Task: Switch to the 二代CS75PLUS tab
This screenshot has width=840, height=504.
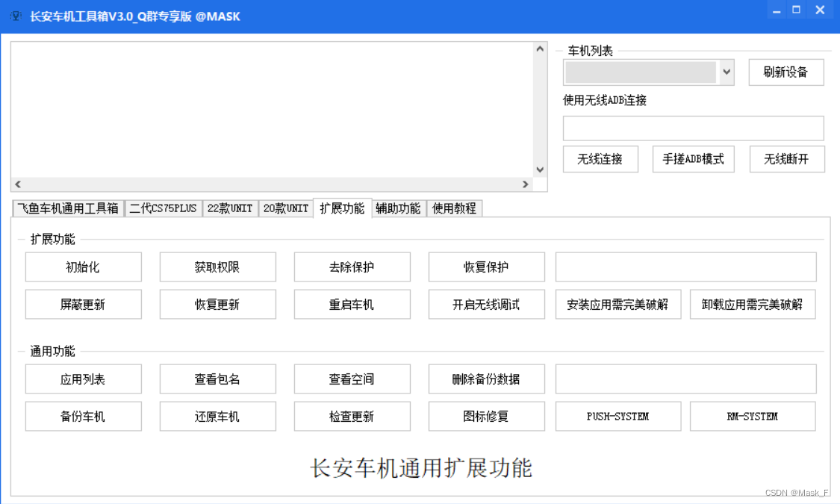Action: point(164,208)
